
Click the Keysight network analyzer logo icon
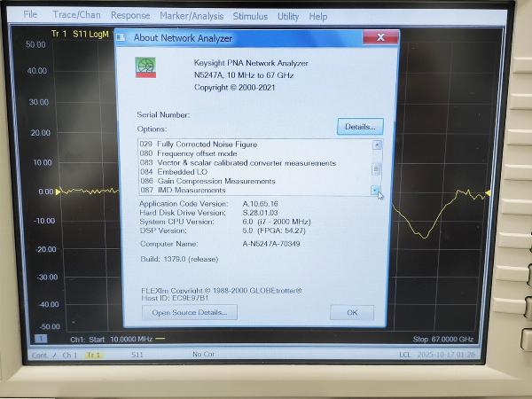pos(145,68)
